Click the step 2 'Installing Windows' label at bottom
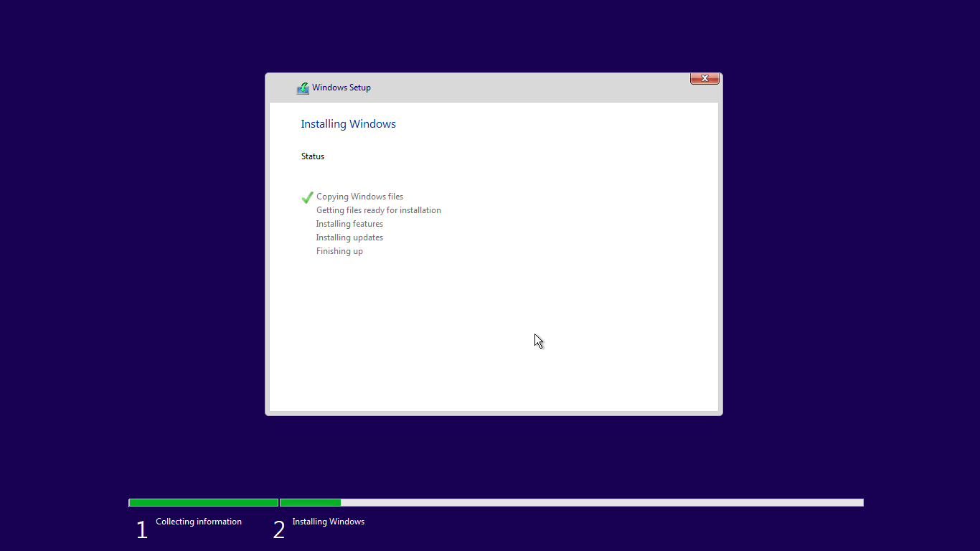The image size is (980, 551). [x=329, y=522]
